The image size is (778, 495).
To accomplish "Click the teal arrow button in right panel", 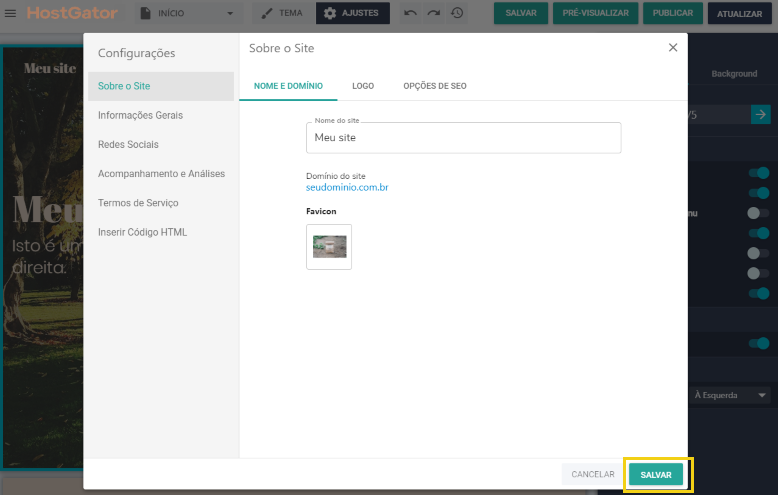I will pos(760,115).
